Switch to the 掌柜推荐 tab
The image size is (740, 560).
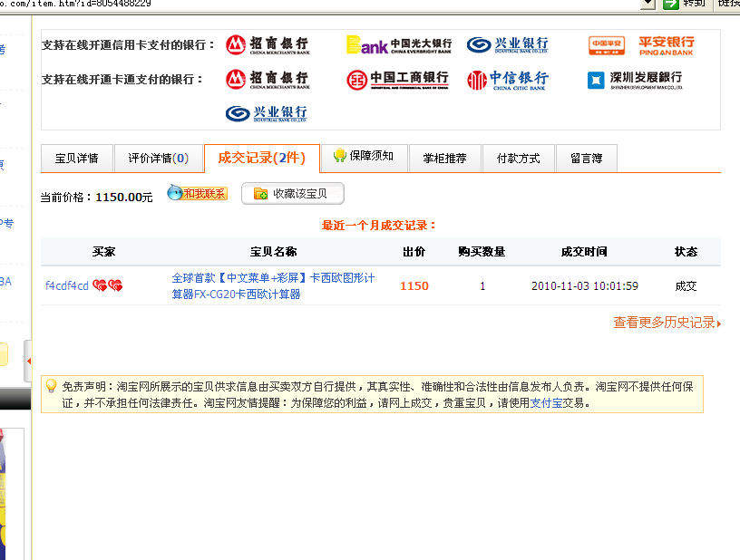(445, 159)
